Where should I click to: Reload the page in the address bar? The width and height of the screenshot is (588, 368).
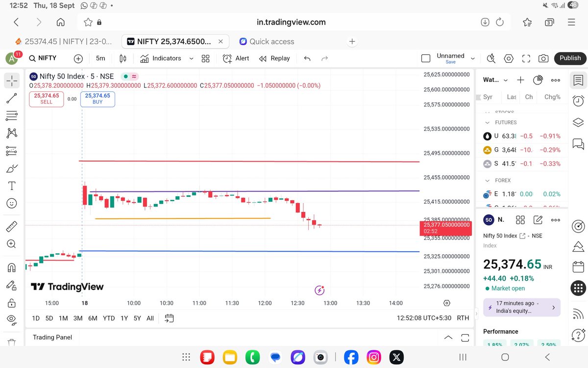[500, 22]
